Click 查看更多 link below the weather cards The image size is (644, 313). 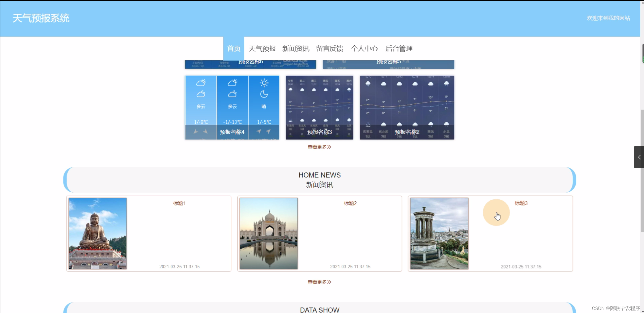(319, 147)
